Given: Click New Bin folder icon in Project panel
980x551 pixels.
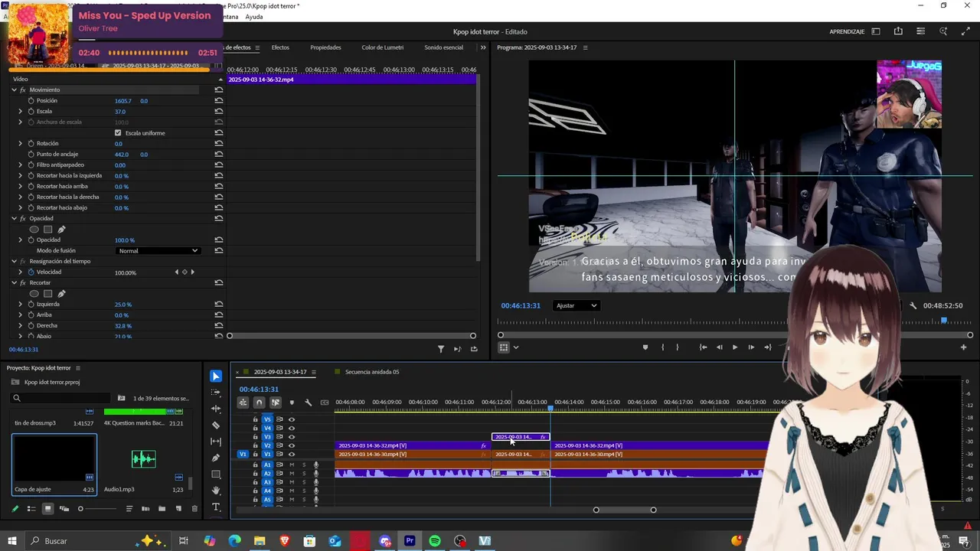Looking at the screenshot, I should click(x=162, y=509).
